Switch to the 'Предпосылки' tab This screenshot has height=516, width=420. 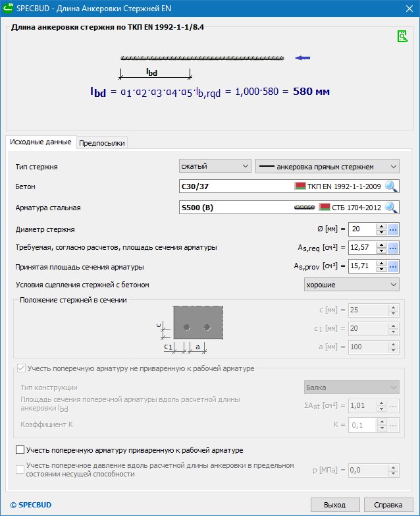coord(101,142)
